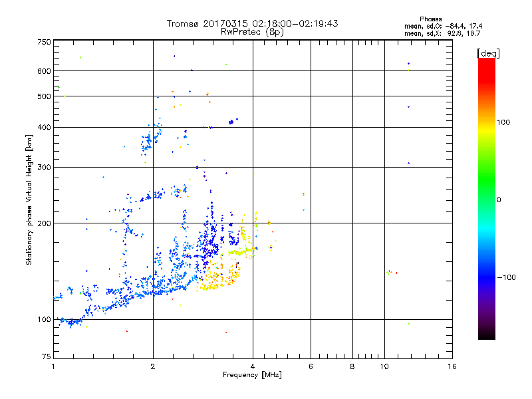Click the colorbar tick label '0'
532x399 pixels.
point(499,200)
